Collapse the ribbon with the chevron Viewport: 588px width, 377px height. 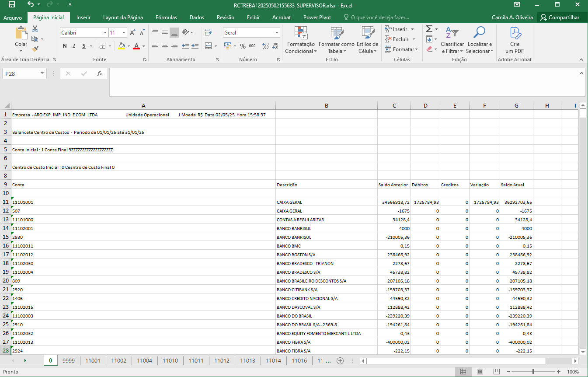581,59
